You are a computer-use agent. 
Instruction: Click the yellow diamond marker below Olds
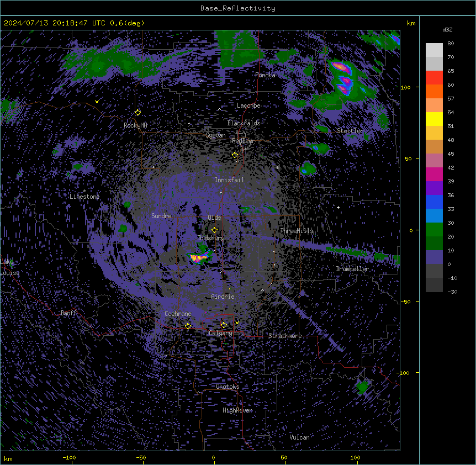tap(214, 230)
